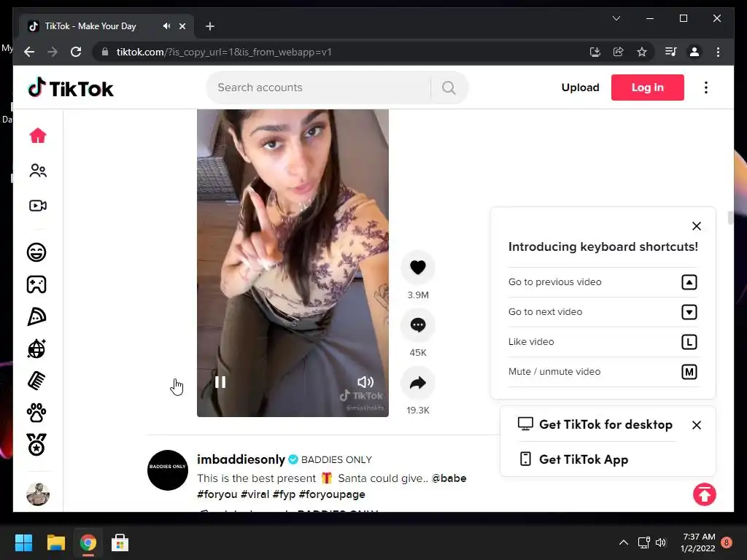Open the Following sidebar icon
The height and width of the screenshot is (560, 747).
coord(38,171)
